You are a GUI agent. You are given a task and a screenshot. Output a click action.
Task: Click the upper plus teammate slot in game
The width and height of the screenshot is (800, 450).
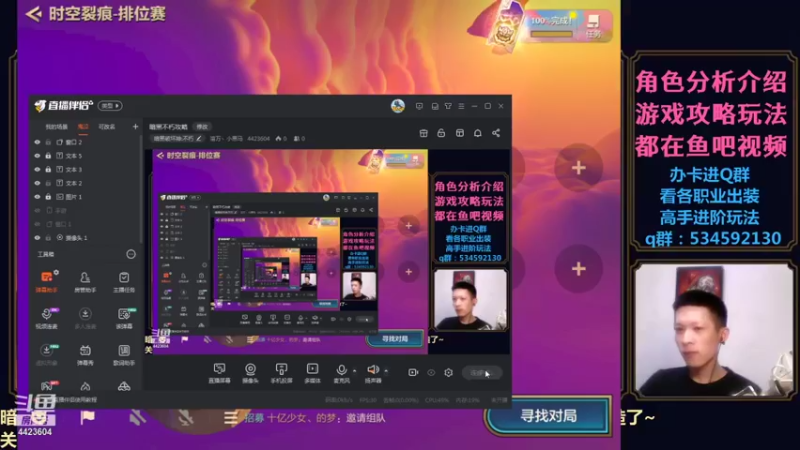click(579, 168)
